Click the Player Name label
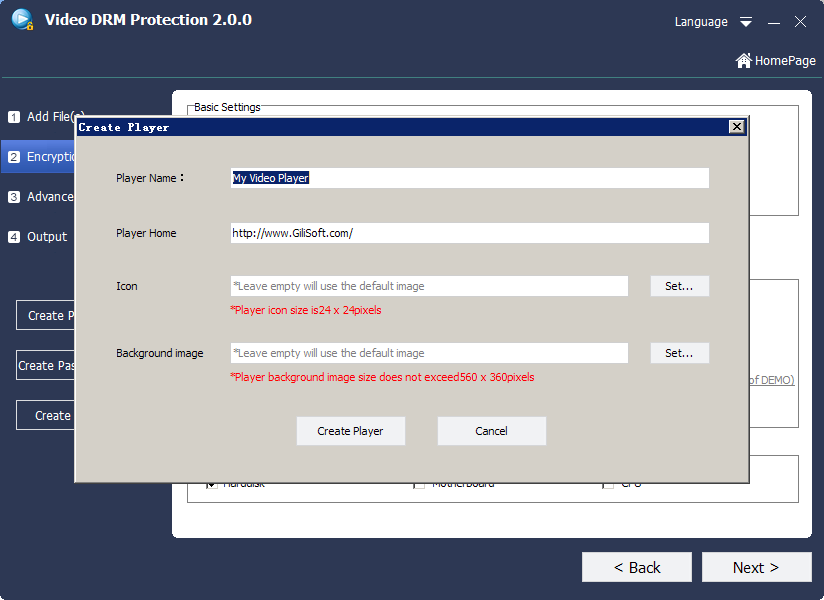 click(150, 178)
